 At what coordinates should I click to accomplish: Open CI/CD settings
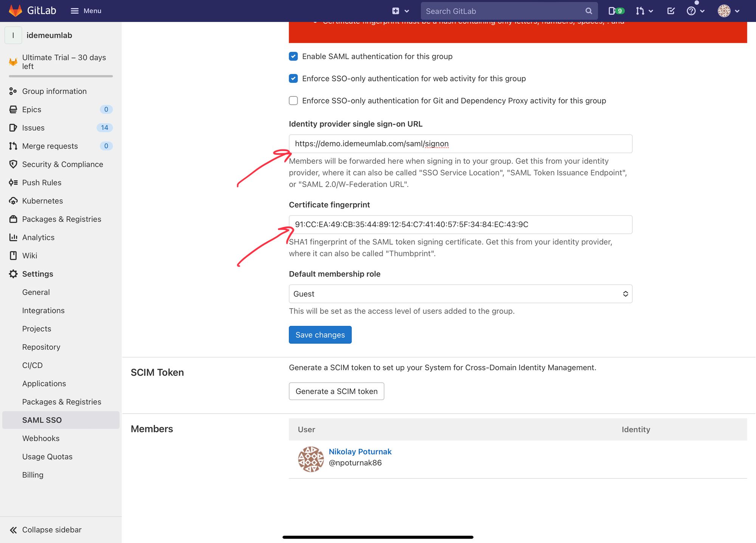tap(32, 365)
